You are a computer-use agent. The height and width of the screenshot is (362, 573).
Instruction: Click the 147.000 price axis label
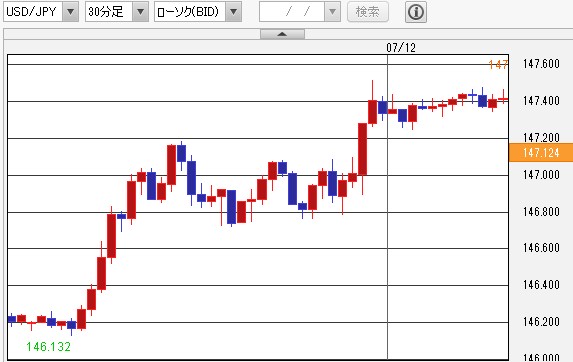click(x=541, y=175)
